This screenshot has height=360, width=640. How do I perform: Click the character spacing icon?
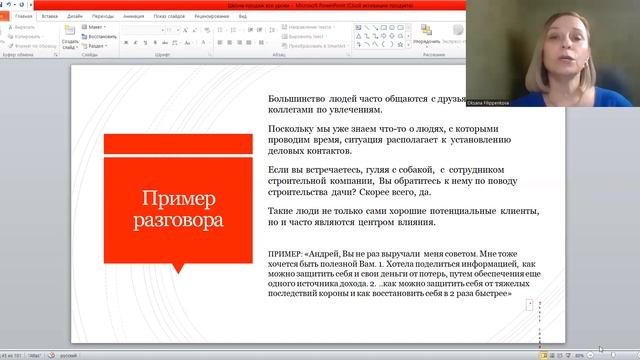tap(175, 42)
